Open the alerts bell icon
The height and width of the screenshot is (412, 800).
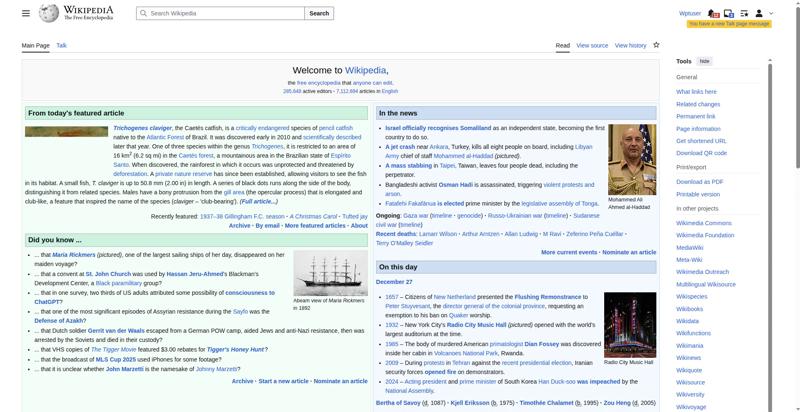(x=714, y=13)
